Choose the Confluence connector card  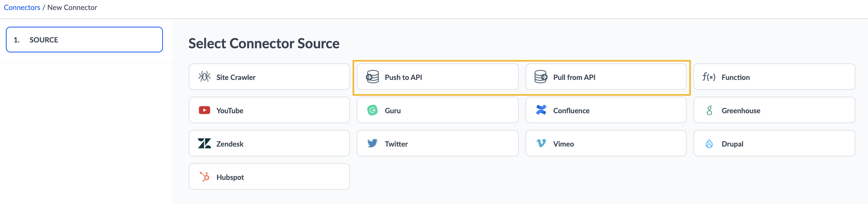pos(606,110)
